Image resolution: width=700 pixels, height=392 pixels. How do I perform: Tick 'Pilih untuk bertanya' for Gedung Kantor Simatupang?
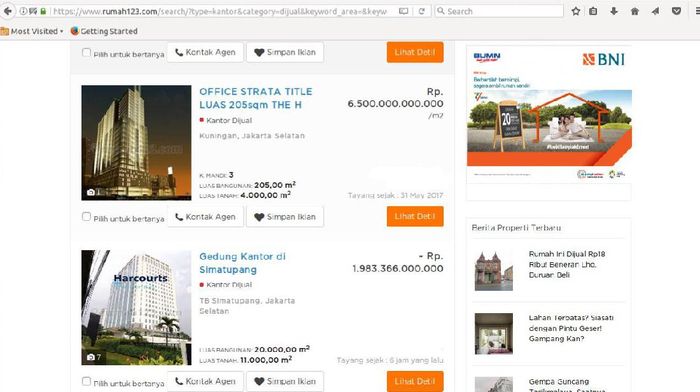click(x=86, y=382)
